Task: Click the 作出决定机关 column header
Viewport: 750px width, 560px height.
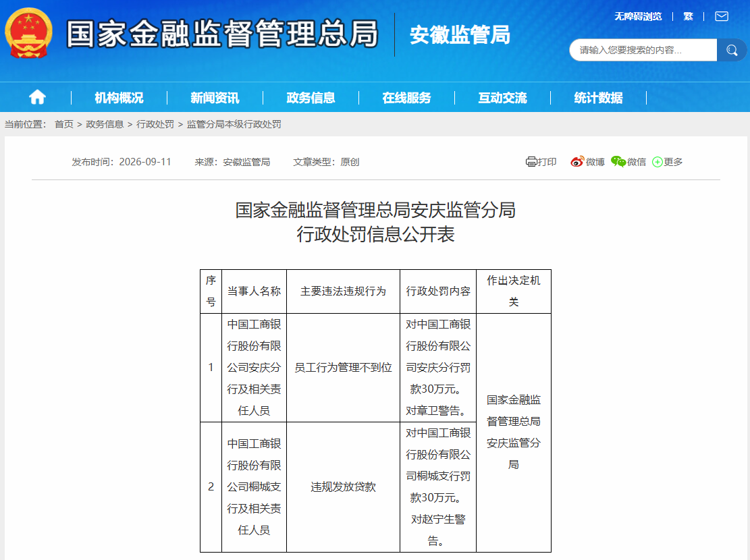Action: pyautogui.click(x=514, y=291)
